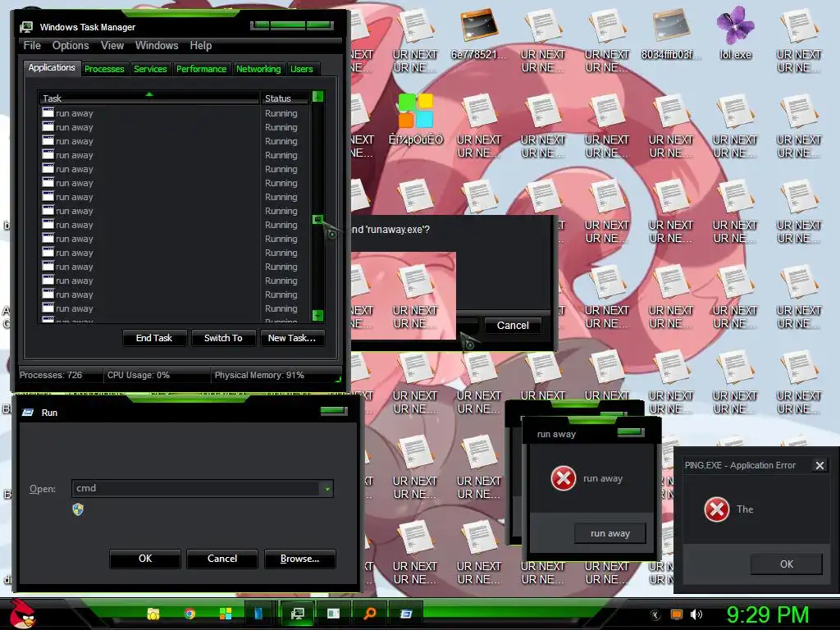The width and height of the screenshot is (840, 630).
Task: Click the green close button on run away dialog
Action: tap(631, 431)
